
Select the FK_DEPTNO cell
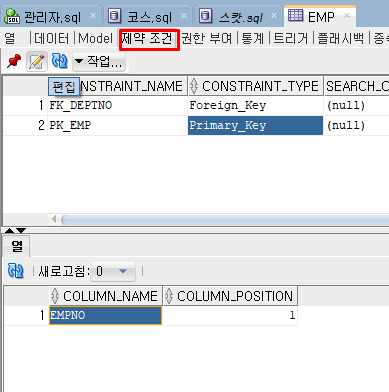click(x=118, y=106)
